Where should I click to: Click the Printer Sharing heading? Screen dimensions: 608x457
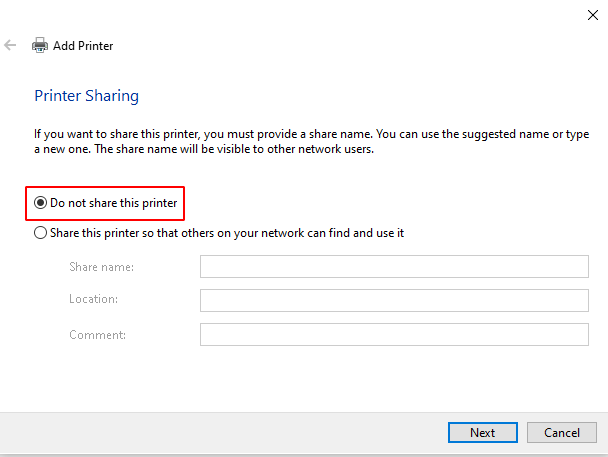[x=86, y=96]
